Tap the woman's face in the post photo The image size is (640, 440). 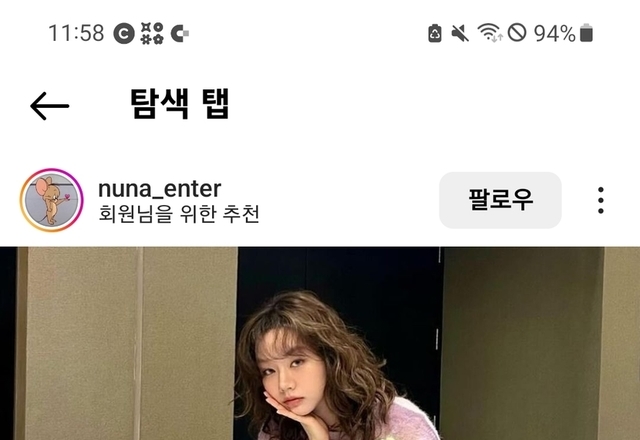coord(288,373)
